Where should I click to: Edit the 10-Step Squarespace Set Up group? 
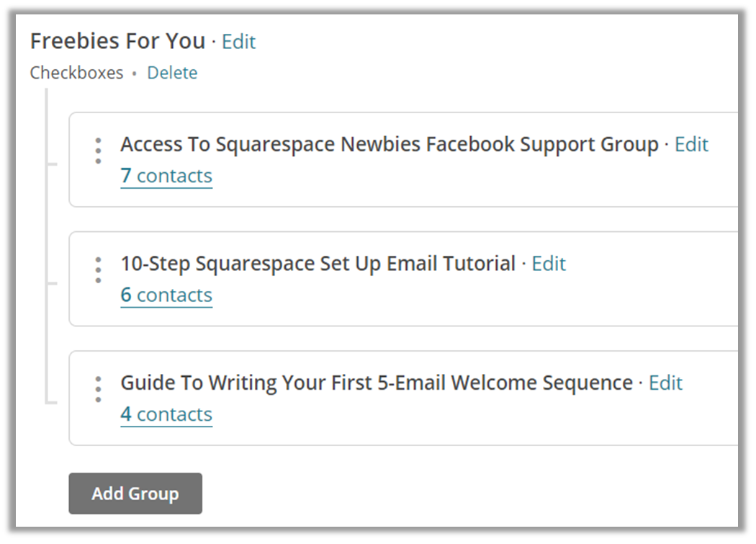[x=549, y=264]
